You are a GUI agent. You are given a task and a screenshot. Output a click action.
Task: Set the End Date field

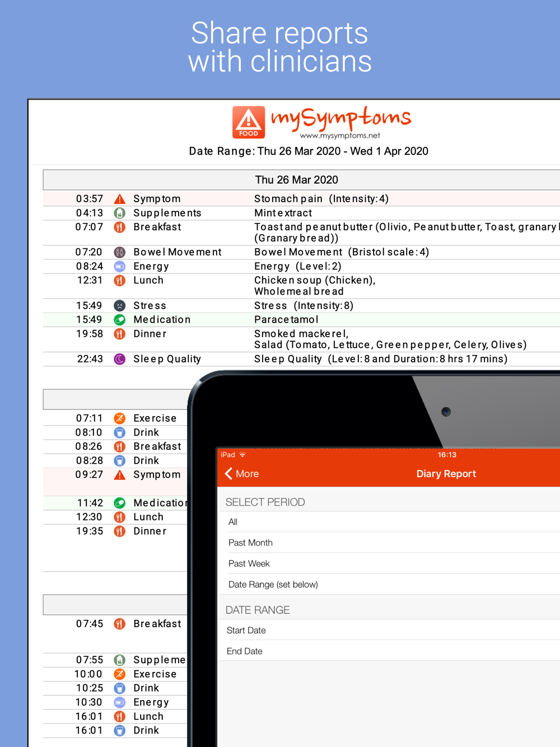[389, 651]
